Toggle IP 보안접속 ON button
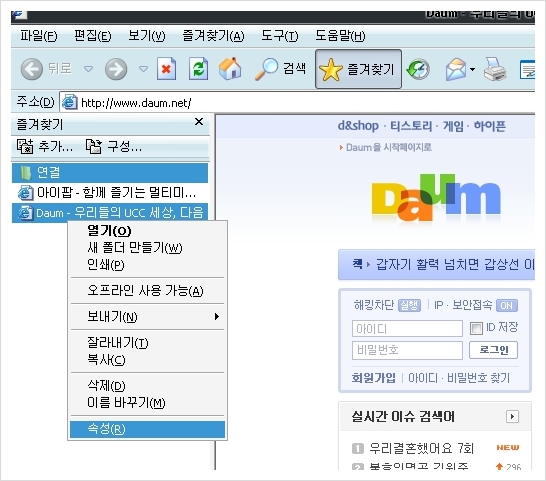This screenshot has height=481, width=546. point(507,305)
